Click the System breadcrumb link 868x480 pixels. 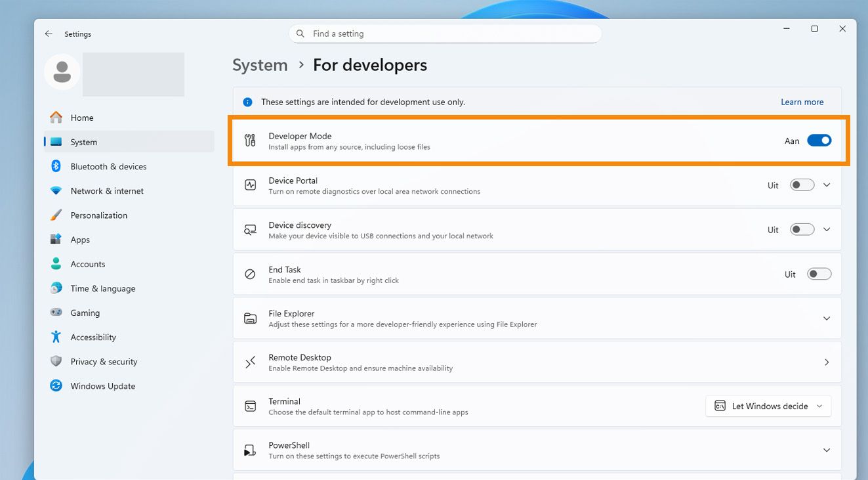coord(260,65)
